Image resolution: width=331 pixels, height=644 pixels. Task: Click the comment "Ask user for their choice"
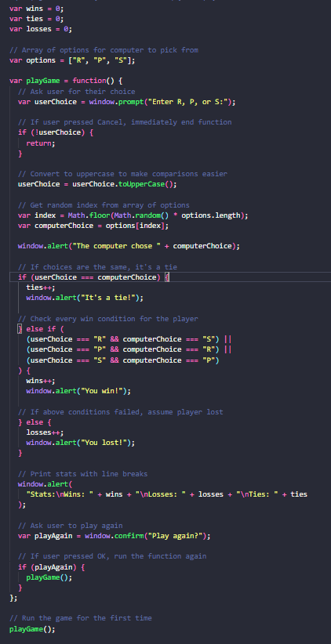click(77, 91)
